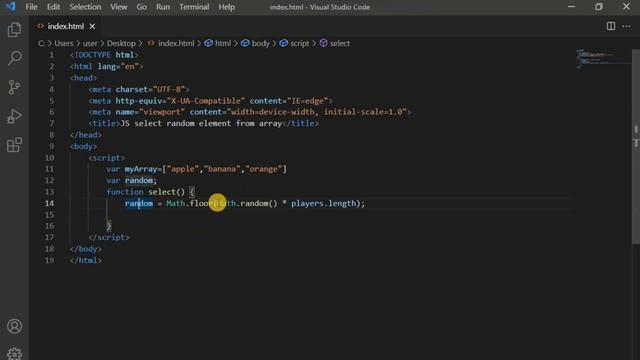This screenshot has width=640, height=360.
Task: Open the File menu
Action: 31,7
